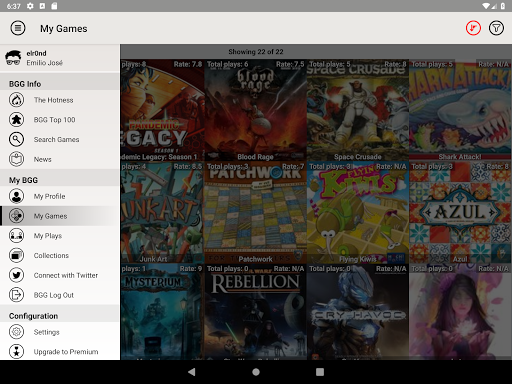512x384 pixels.
Task: Tap the Android back navigation button
Action: tap(192, 372)
